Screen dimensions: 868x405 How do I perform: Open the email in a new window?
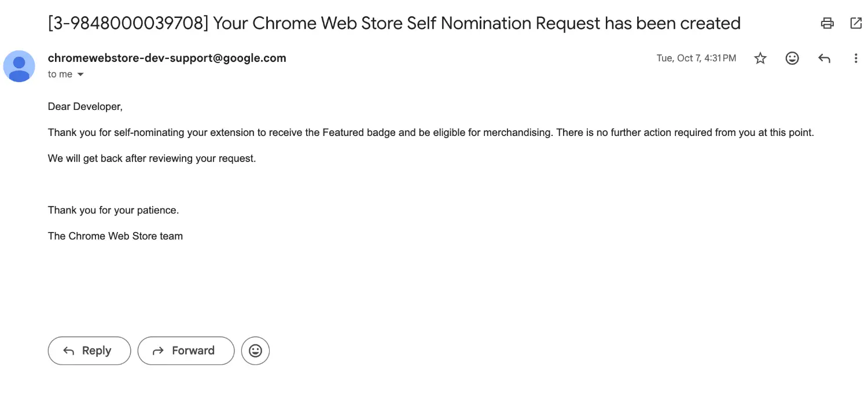[856, 23]
